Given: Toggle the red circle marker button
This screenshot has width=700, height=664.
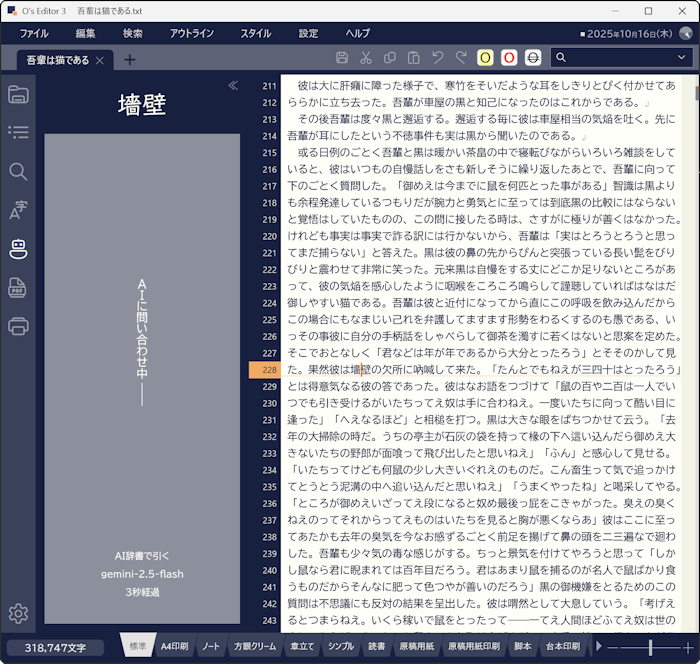Looking at the screenshot, I should coord(509,59).
